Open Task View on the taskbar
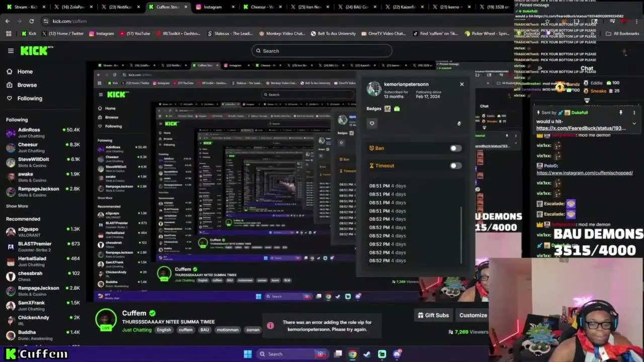The height and width of the screenshot is (362, 644). click(x=338, y=354)
